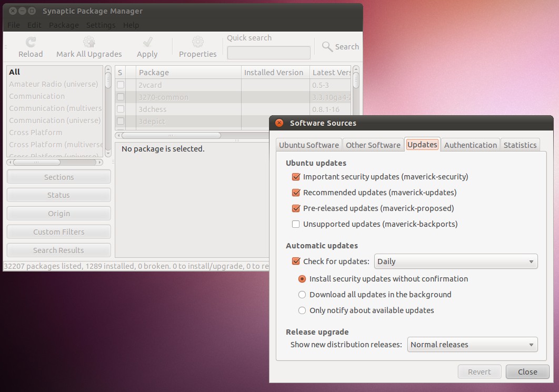Image resolution: width=559 pixels, height=392 pixels.
Task: Click the Apply checkmark icon
Action: coord(147,42)
